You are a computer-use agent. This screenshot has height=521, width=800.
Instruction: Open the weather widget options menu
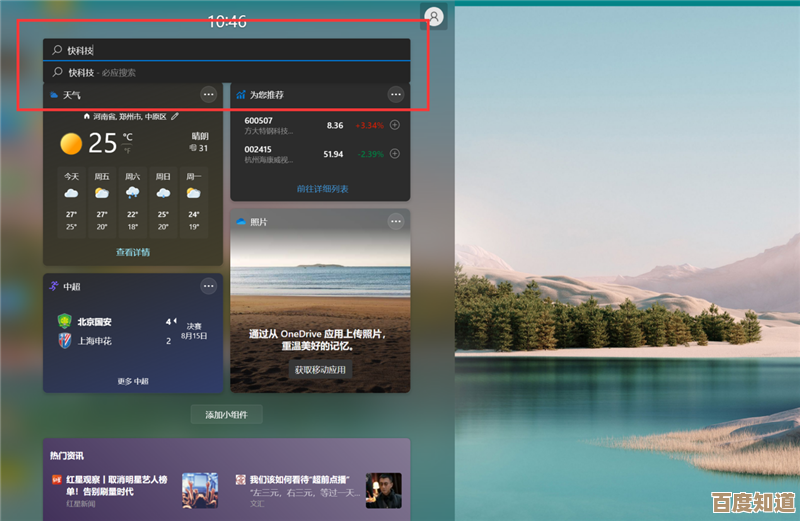point(208,94)
